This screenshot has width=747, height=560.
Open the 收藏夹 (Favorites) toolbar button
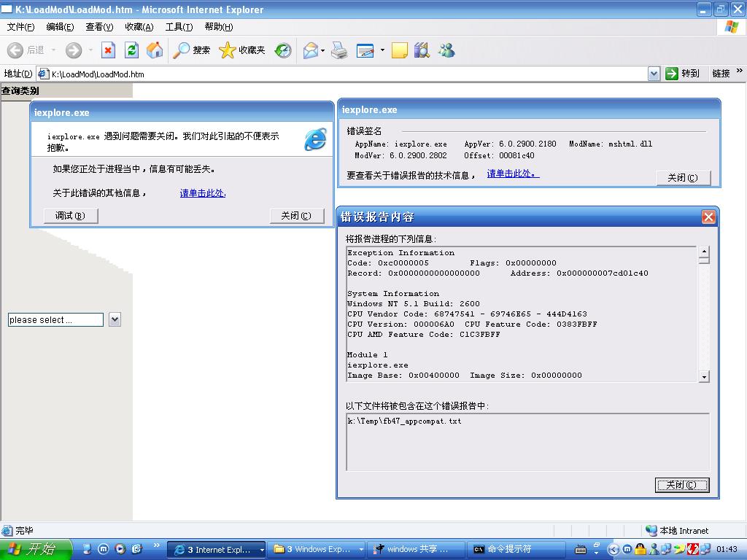pos(242,50)
